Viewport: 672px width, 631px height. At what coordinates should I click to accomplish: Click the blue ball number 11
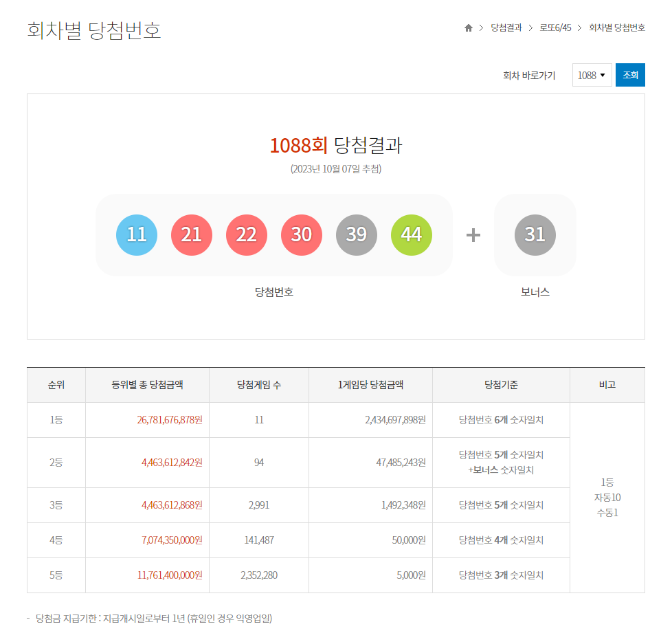pos(137,235)
